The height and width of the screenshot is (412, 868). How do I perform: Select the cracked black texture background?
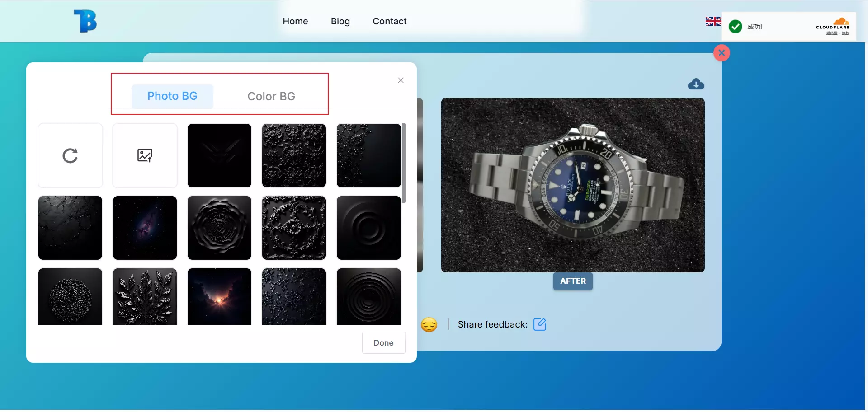tap(70, 228)
